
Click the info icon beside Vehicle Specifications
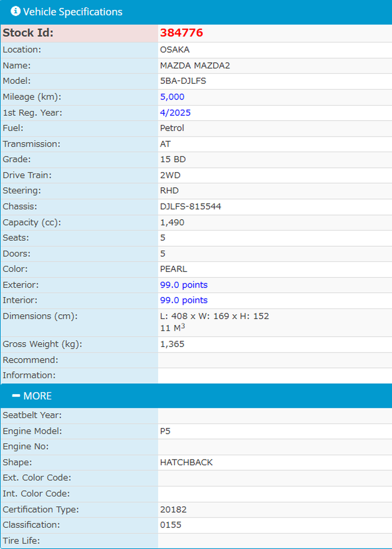pos(15,11)
